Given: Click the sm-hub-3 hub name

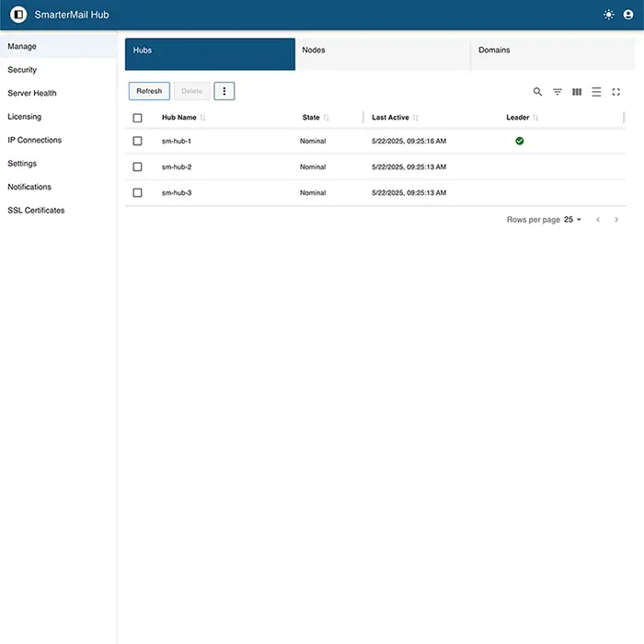Looking at the screenshot, I should tap(177, 192).
